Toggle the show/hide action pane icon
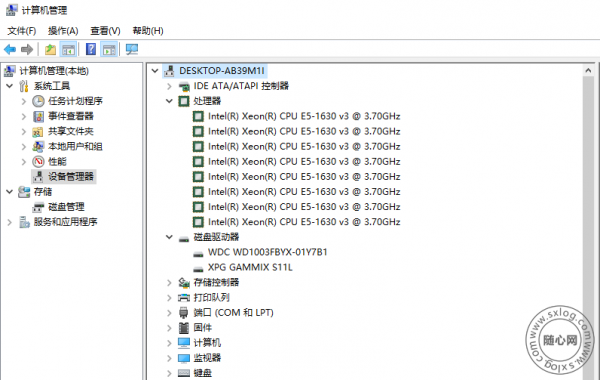Image resolution: width=600 pixels, height=380 pixels. [x=109, y=49]
